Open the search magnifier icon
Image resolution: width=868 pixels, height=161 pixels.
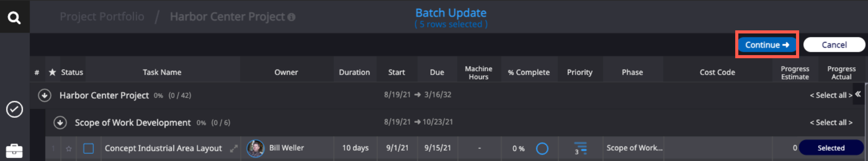(14, 17)
